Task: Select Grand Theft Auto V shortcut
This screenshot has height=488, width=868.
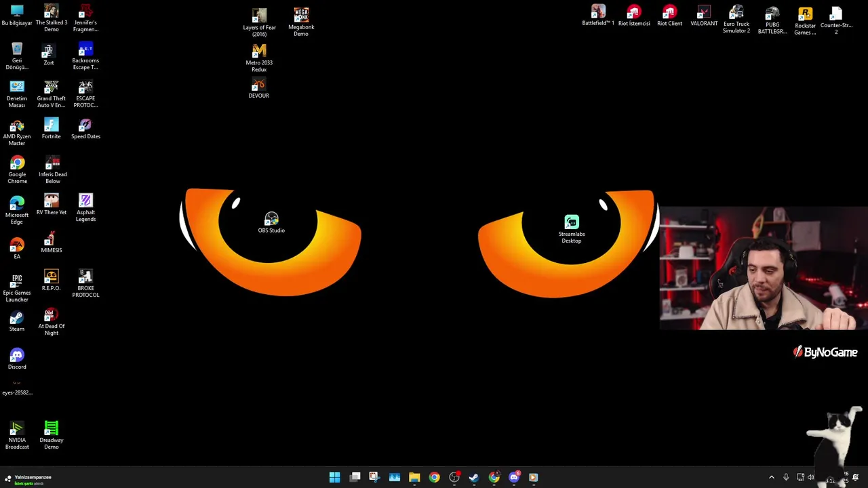Action: pos(52,94)
